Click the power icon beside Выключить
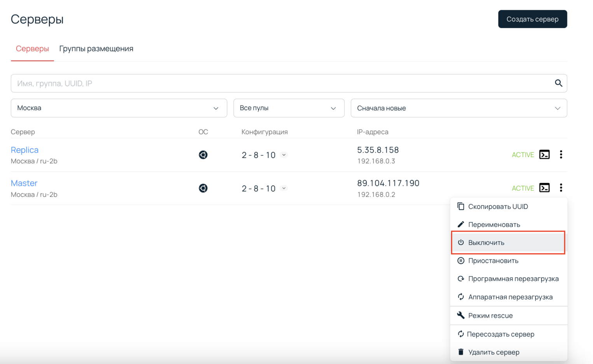Image resolution: width=593 pixels, height=364 pixels. (461, 242)
